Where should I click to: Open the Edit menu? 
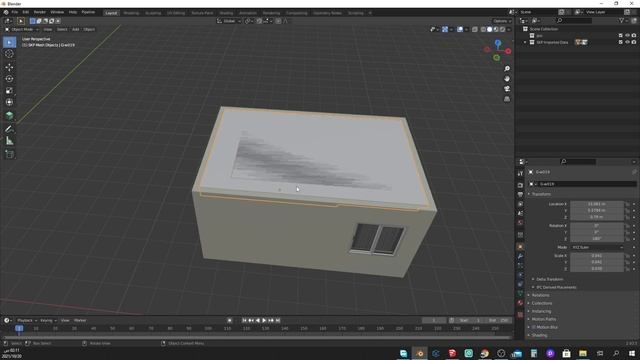tap(26, 12)
